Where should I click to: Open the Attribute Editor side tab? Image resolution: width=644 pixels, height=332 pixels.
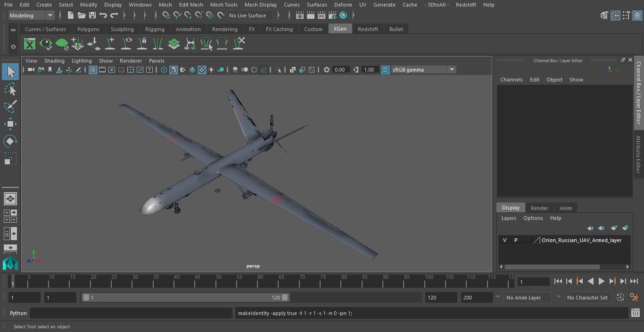pyautogui.click(x=638, y=154)
